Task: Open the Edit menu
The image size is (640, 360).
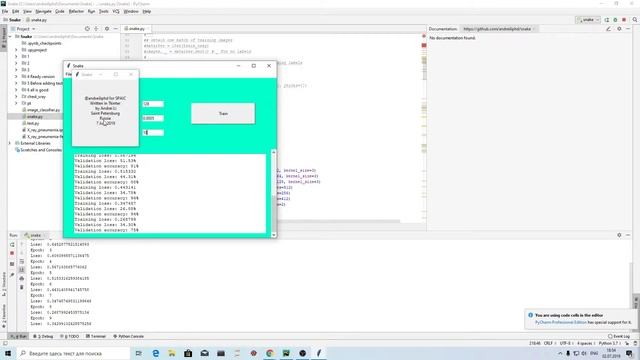Action: click(x=16, y=11)
